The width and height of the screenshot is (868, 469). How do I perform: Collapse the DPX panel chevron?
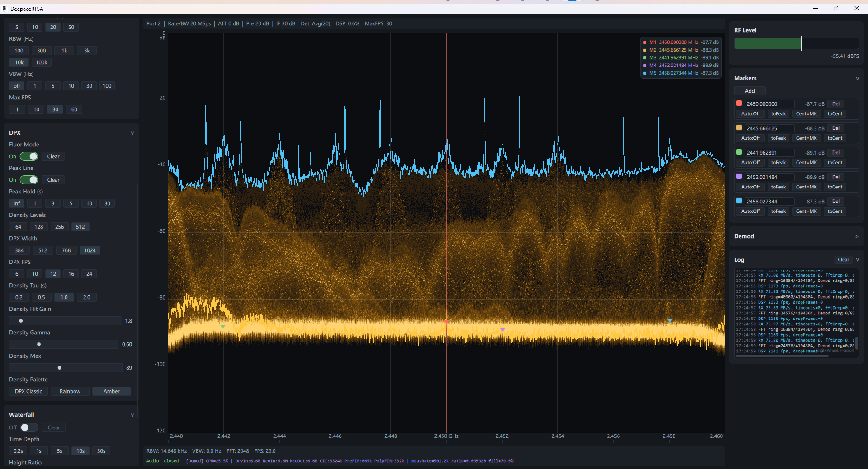132,133
